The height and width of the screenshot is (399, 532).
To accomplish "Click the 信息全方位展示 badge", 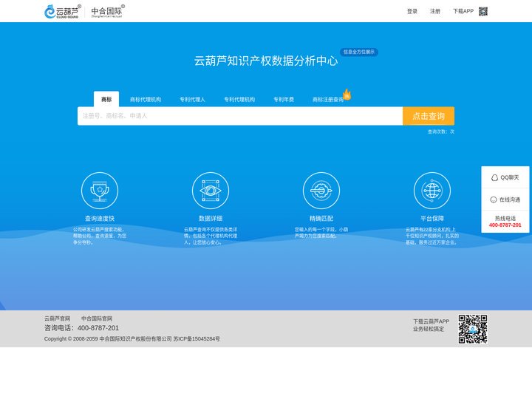I will (359, 52).
